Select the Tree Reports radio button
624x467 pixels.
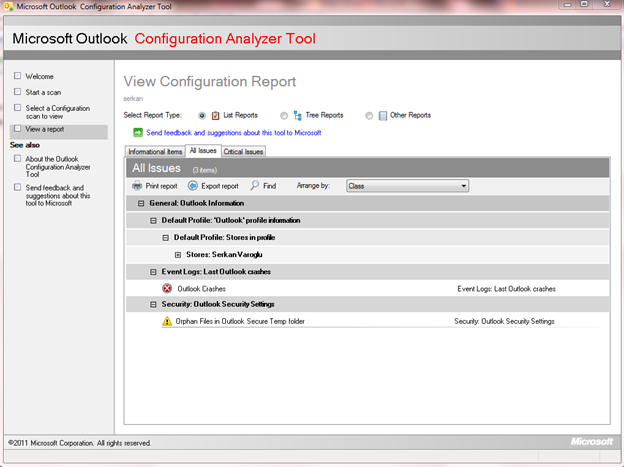[284, 115]
